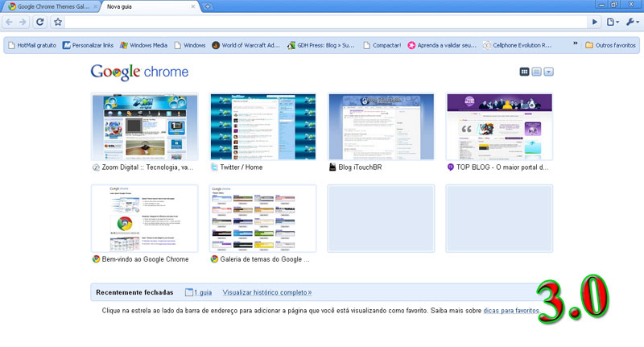Close the Google Chrome Themes Gallery tab
The height and width of the screenshot is (347, 644).
[x=95, y=6]
